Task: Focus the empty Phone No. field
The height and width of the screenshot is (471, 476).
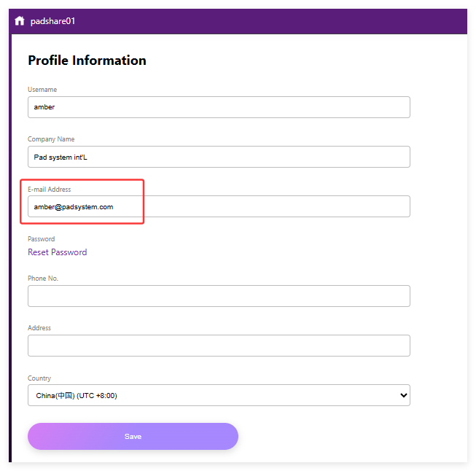Action: pos(219,296)
